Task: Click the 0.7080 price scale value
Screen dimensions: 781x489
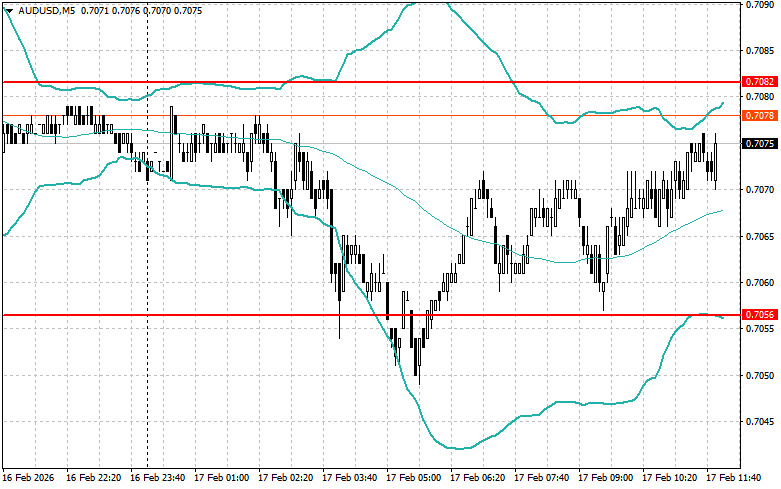Action: [760, 96]
